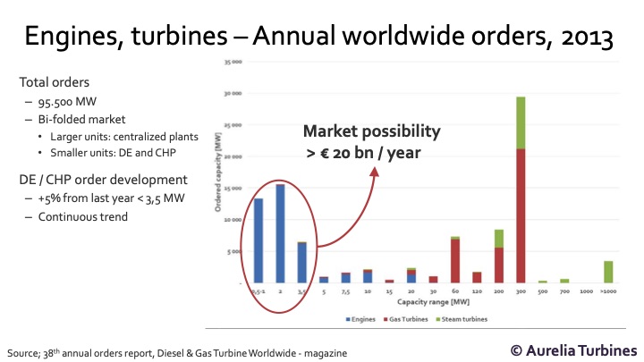Click the '60' x-axis label
This screenshot has width=644, height=362.
click(x=455, y=291)
